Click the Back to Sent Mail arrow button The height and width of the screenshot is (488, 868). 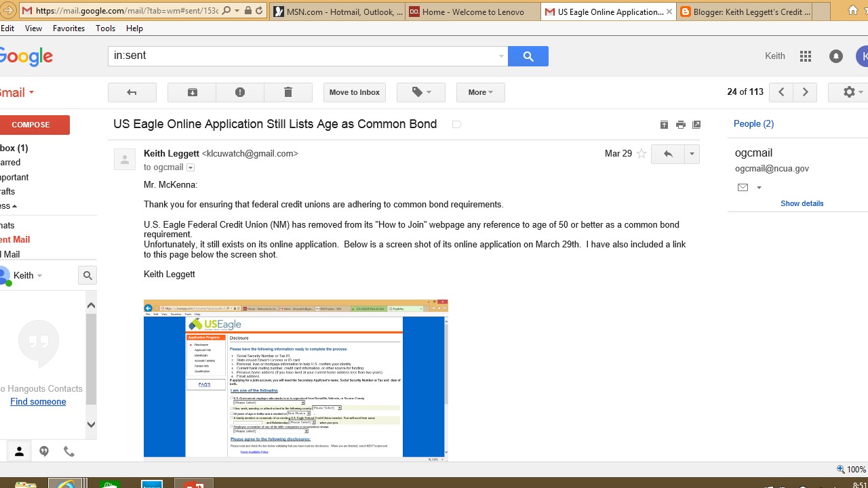pyautogui.click(x=132, y=92)
